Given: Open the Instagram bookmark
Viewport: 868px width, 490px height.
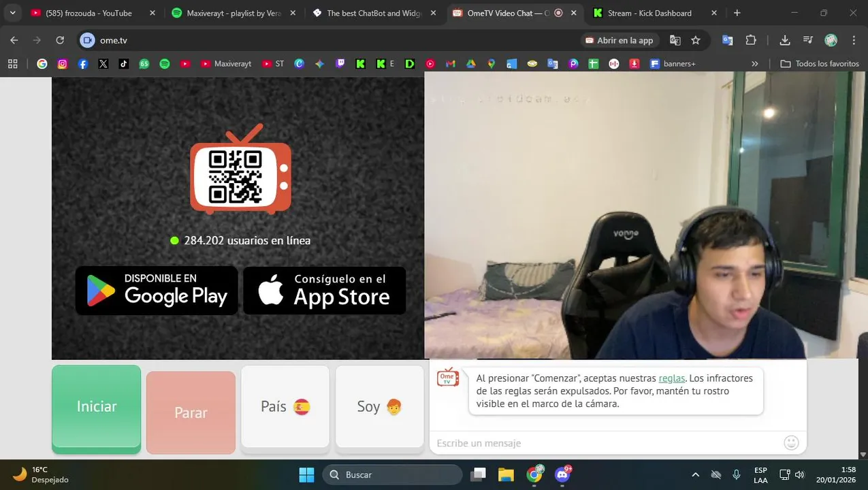Looking at the screenshot, I should (63, 63).
